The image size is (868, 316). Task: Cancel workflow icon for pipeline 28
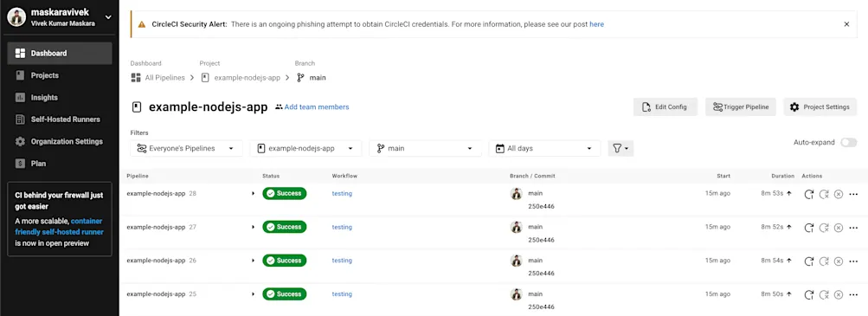[x=838, y=194]
